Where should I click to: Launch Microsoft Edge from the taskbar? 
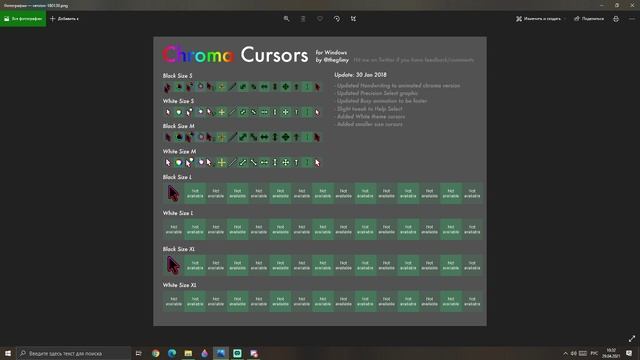coord(172,353)
